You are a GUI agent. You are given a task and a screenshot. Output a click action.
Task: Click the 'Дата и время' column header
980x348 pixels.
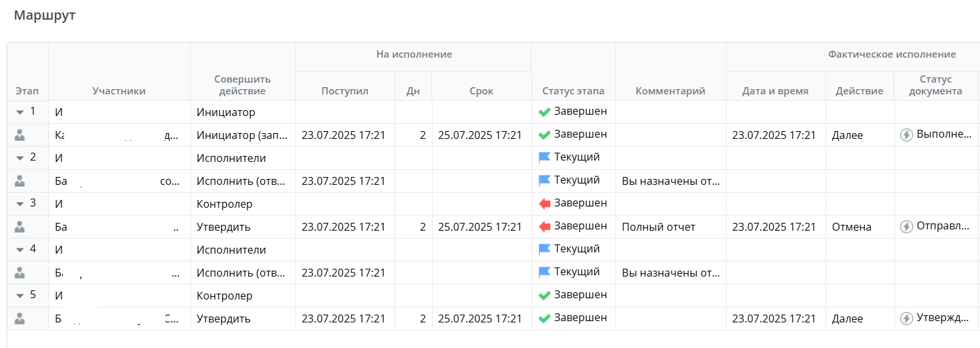click(x=775, y=91)
